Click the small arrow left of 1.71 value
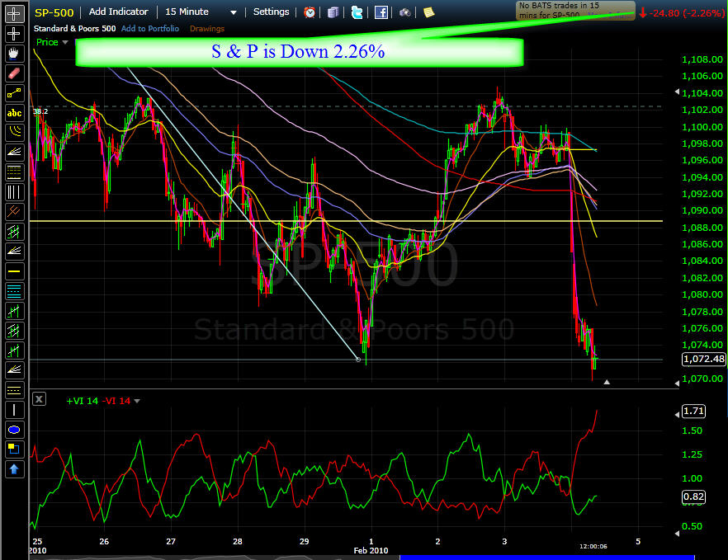 tap(677, 415)
